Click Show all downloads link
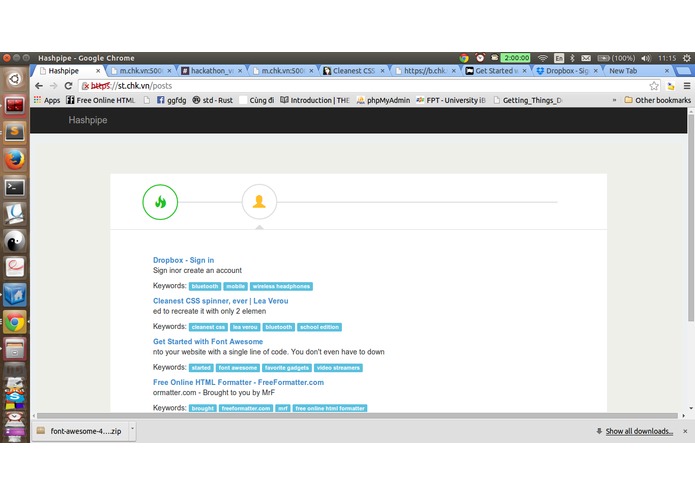The height and width of the screenshot is (494, 695). tap(639, 431)
